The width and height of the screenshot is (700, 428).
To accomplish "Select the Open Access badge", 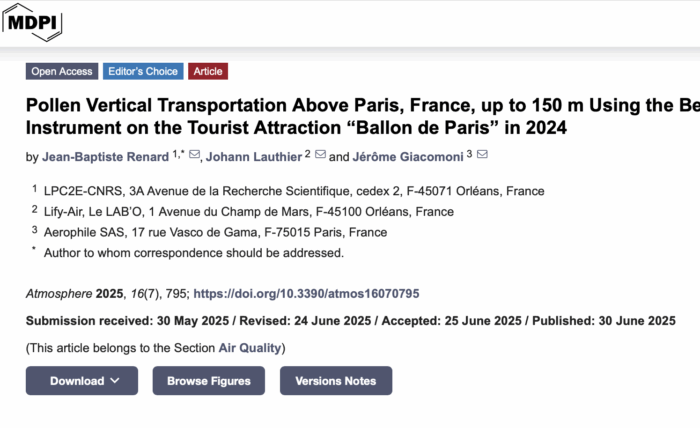I will point(61,71).
